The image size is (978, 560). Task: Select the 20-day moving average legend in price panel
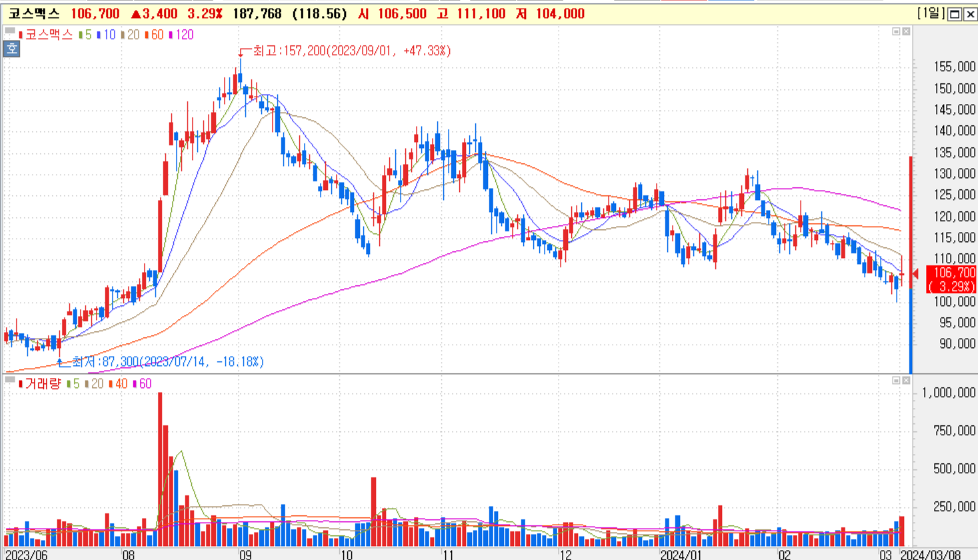130,35
